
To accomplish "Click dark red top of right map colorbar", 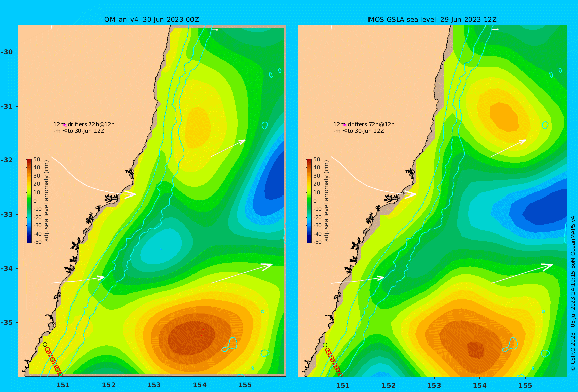I will pyautogui.click(x=309, y=161).
